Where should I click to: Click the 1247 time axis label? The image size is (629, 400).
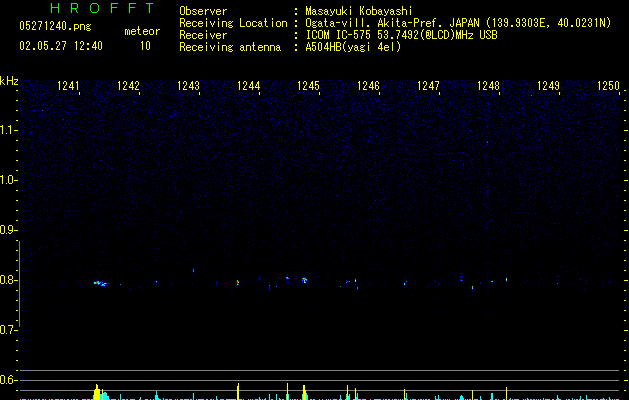428,86
